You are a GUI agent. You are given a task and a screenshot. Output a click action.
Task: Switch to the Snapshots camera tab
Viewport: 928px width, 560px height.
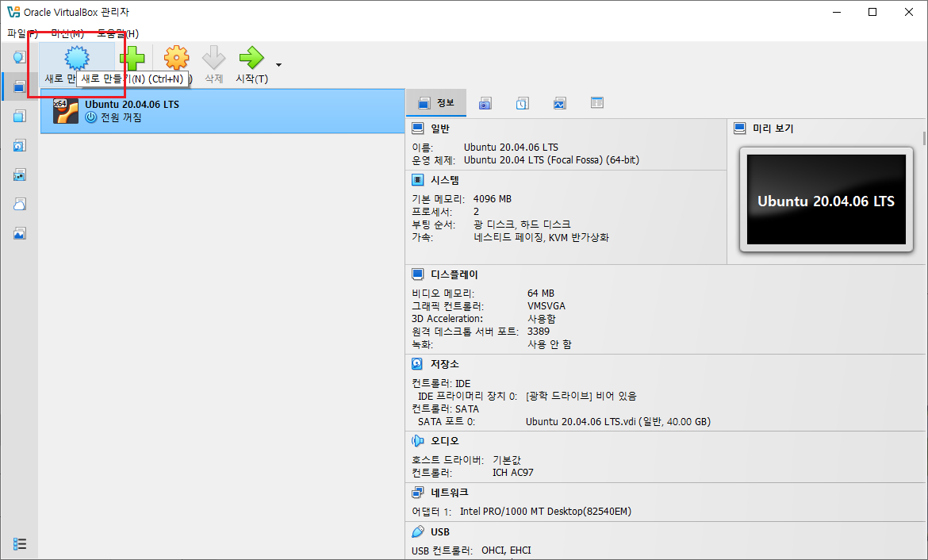tap(485, 104)
